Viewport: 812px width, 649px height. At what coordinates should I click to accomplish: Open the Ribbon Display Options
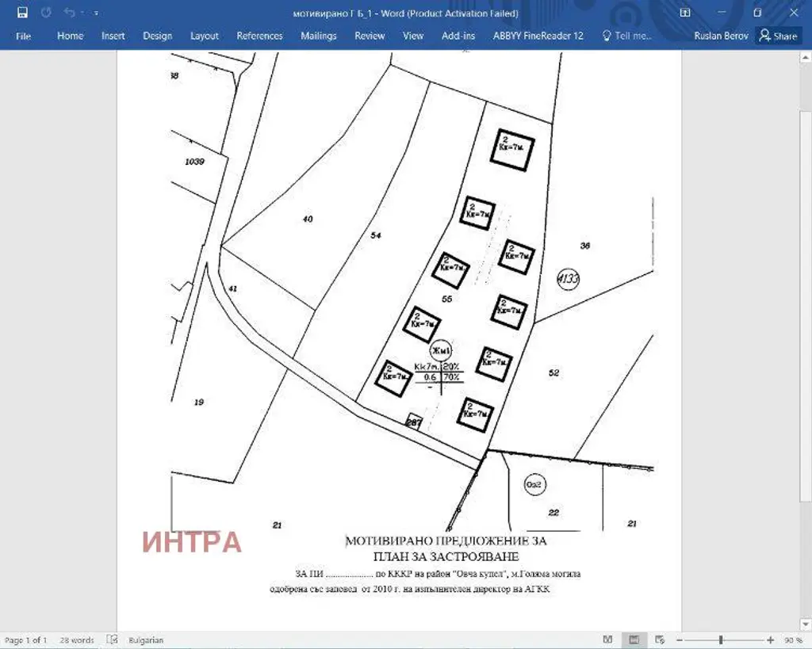click(x=685, y=13)
